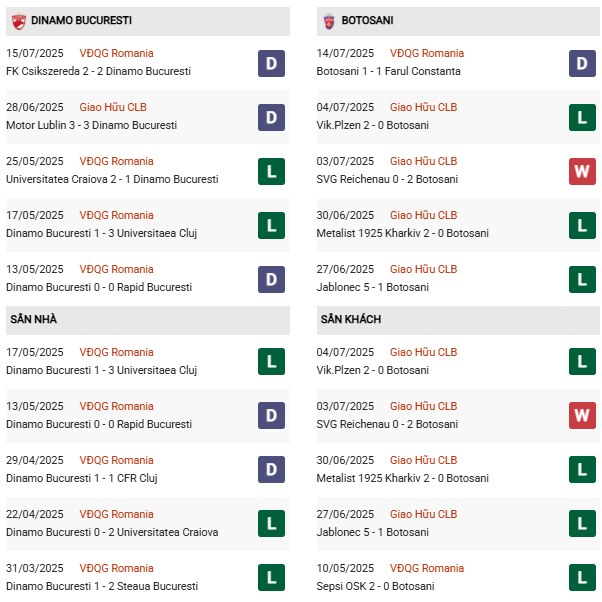Select the SÂN NHÀ section header
The image size is (602, 602).
pos(148,320)
